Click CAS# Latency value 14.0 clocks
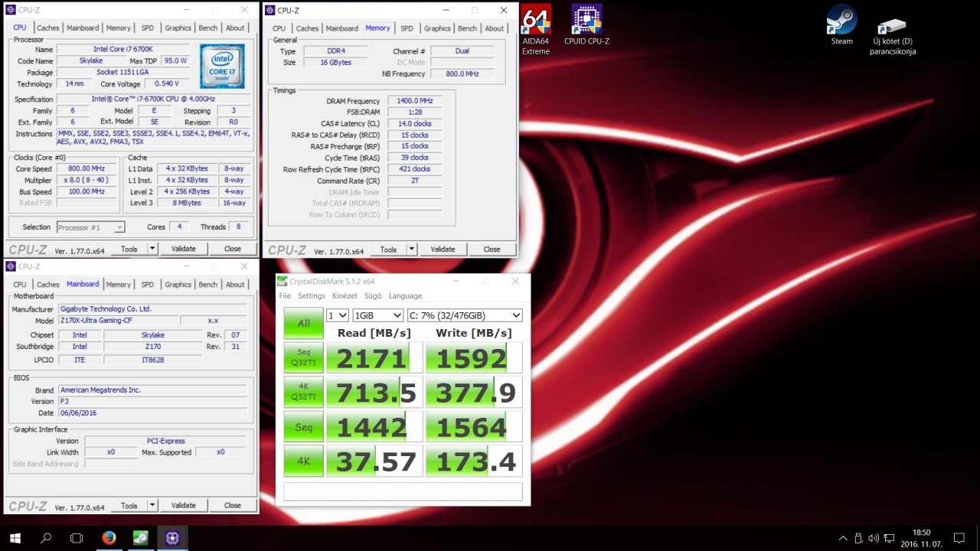Image resolution: width=980 pixels, height=551 pixels. [415, 124]
